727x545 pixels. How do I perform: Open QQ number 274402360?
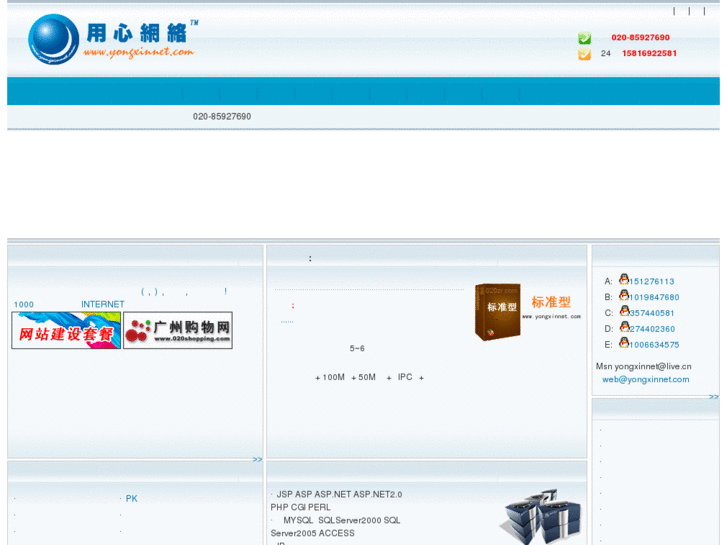coord(652,329)
